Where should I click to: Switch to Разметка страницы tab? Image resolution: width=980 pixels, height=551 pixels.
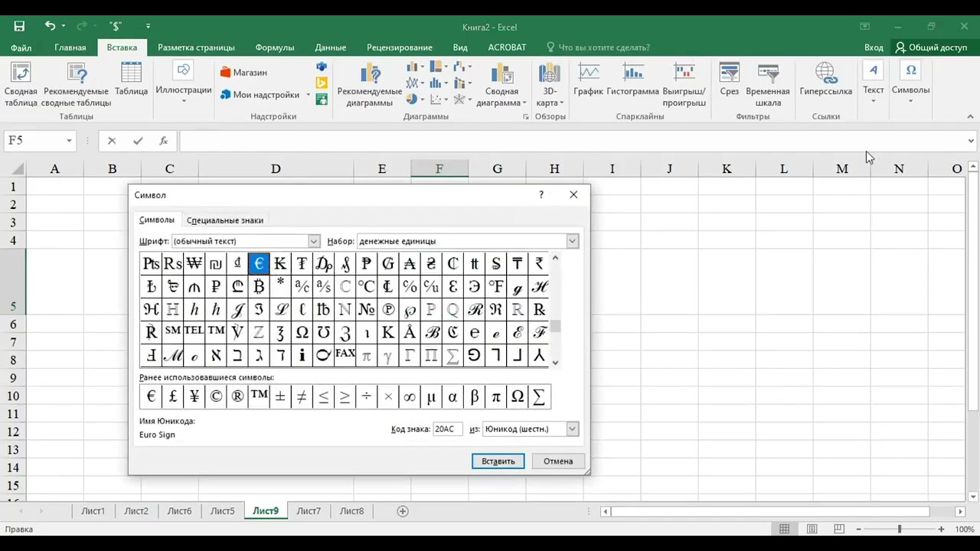(196, 47)
